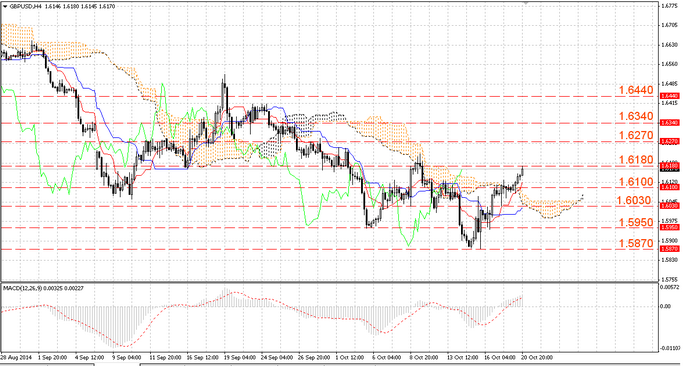Select the 6 Oct 04:00 time axis label

(x=386, y=356)
